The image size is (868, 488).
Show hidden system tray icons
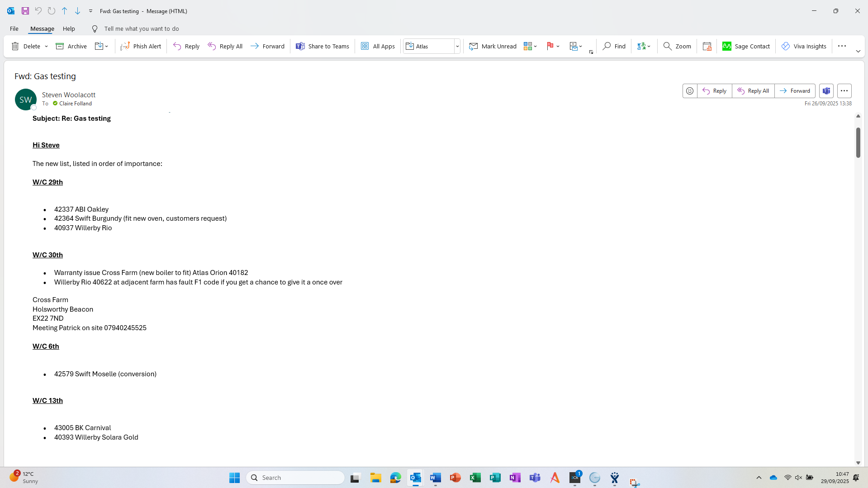759,478
